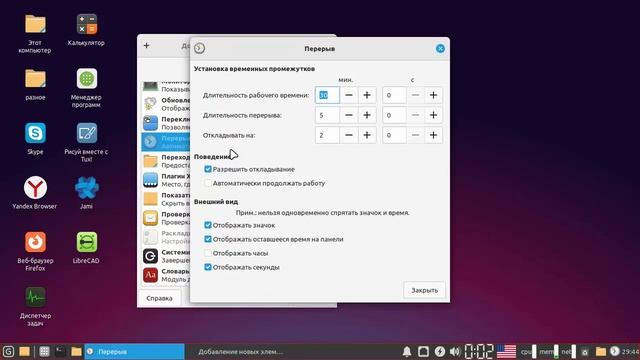Click the US flag keyboard layout indicator
This screenshot has height=360, width=640.
point(506,351)
